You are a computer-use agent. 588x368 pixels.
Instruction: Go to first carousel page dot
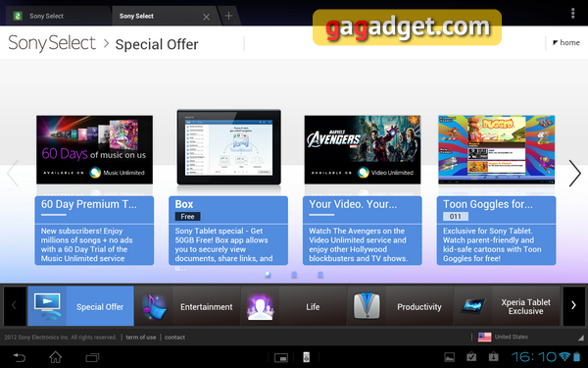pos(268,275)
